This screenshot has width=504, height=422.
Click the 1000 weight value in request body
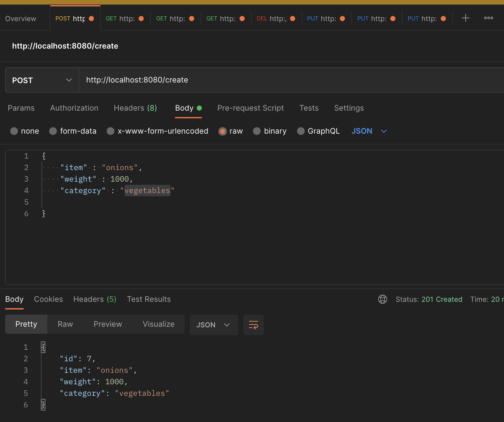(x=119, y=179)
